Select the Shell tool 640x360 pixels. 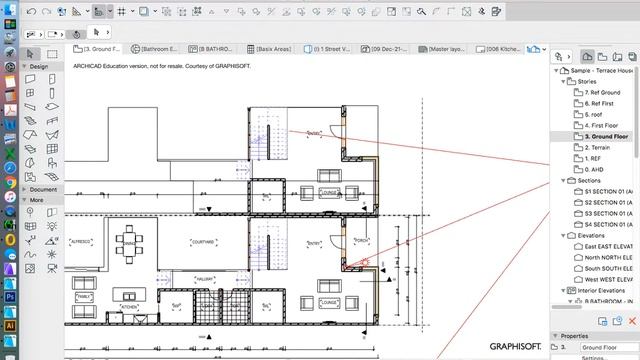tap(52, 135)
